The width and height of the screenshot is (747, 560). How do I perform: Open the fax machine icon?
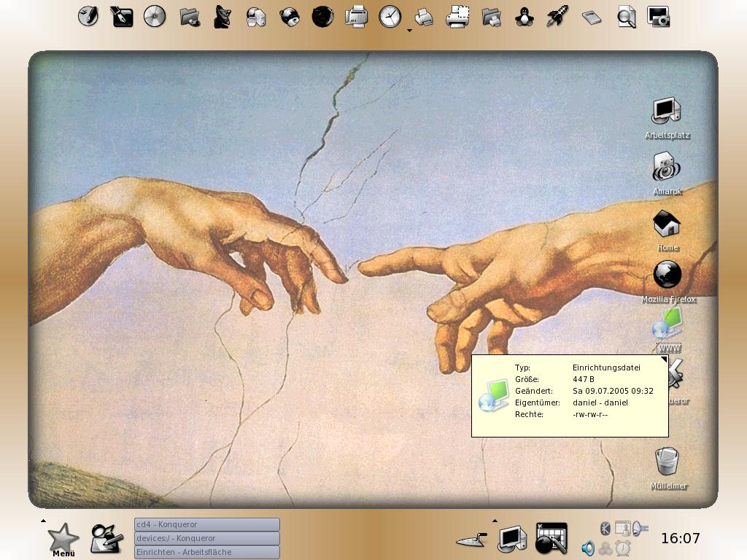point(356,17)
